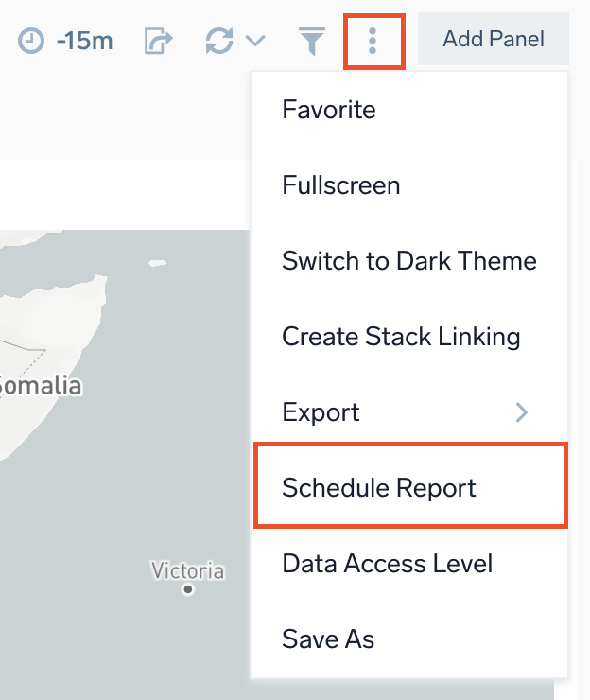Expand the refresh interval dropdown arrow
The image size is (590, 700).
pyautogui.click(x=255, y=41)
